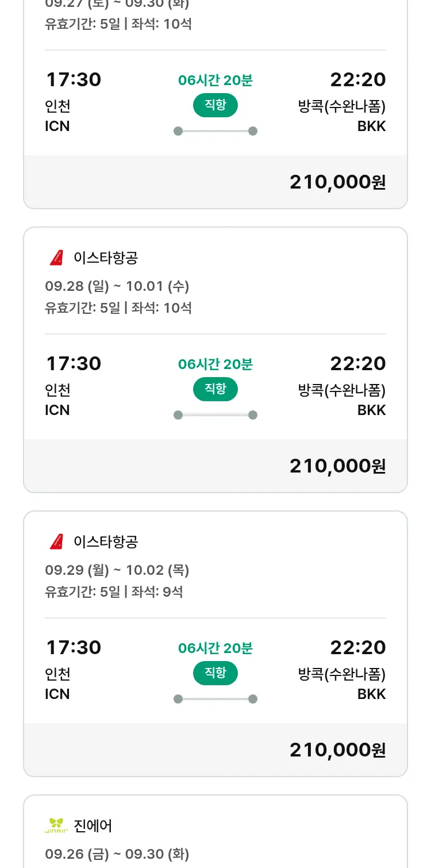Select the 210,000원 price on the 09.27 flight
This screenshot has width=431, height=868.
(337, 182)
